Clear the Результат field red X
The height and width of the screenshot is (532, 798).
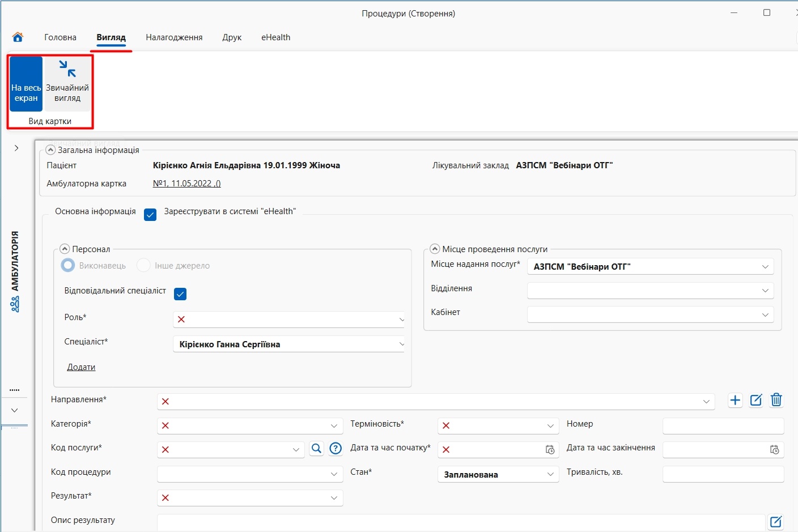point(165,498)
